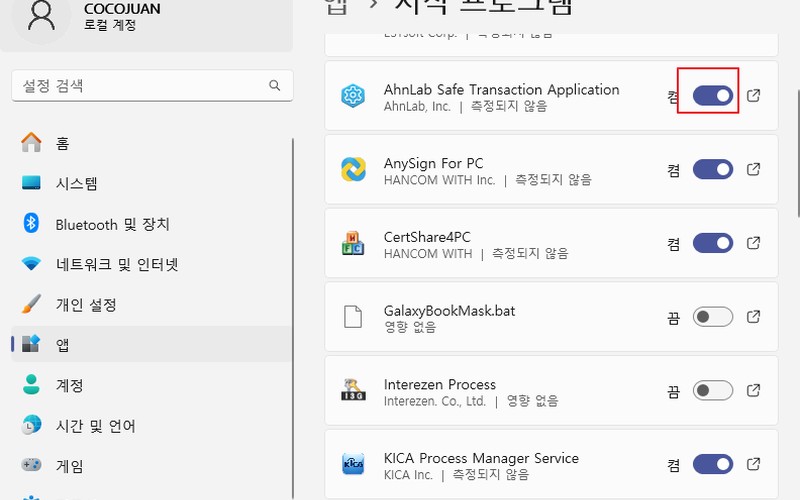Toggle KICA Process Manager Service off
The height and width of the screenshot is (500, 800).
pos(713,464)
